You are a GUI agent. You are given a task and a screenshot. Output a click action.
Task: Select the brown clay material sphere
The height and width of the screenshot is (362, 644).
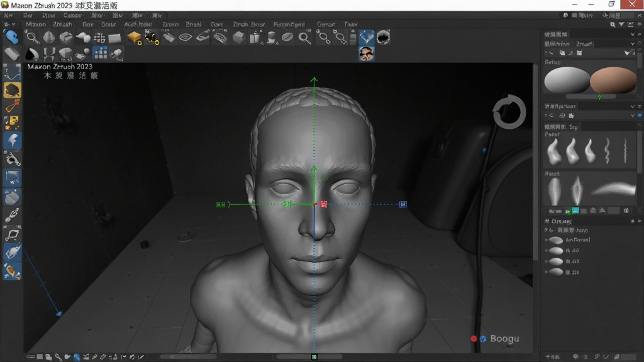[x=613, y=80]
